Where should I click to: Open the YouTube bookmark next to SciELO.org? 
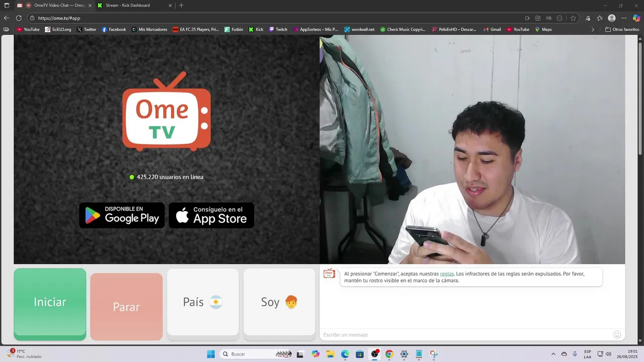point(28,29)
